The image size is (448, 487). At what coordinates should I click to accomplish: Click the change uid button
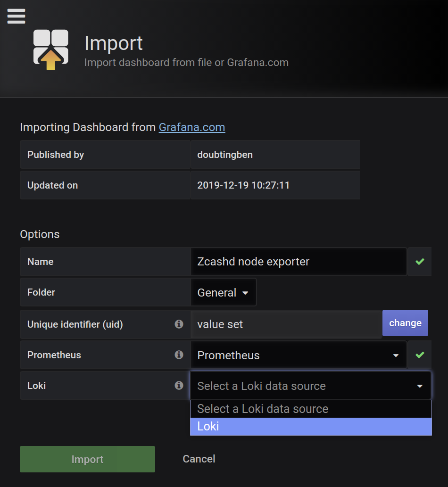(405, 323)
